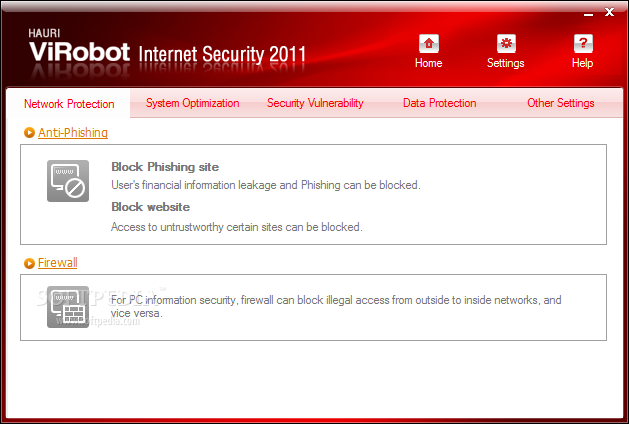Click the Home label in header
The image size is (629, 424).
coord(428,63)
